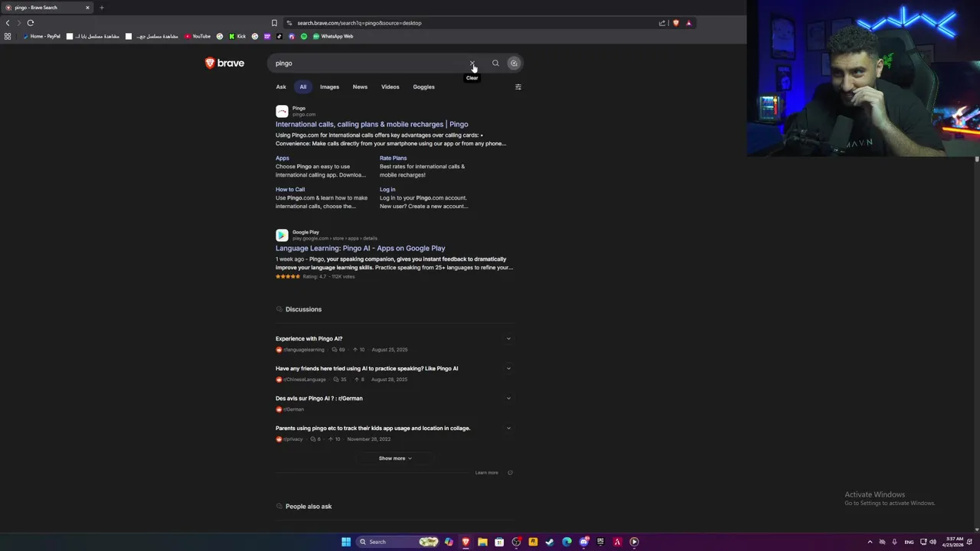Expand 'Parents using pingo' discussion chevron

[x=508, y=429]
